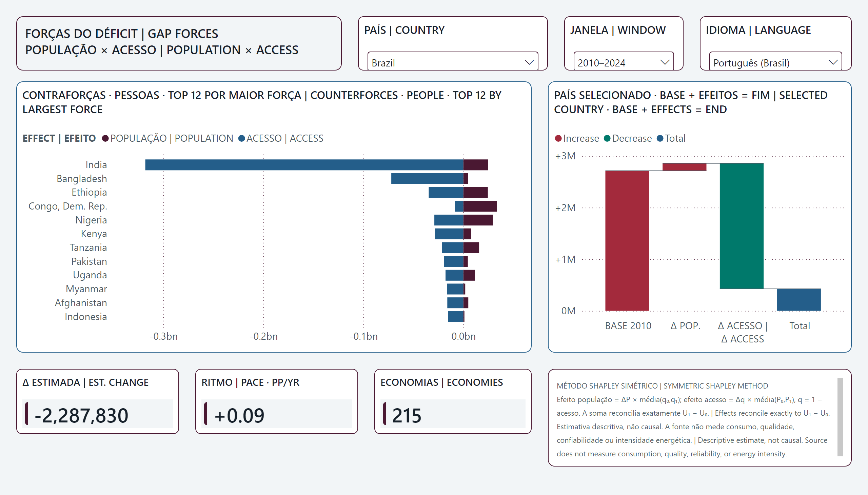This screenshot has height=495, width=868.
Task: Click Uganda's dark population bar
Action: [469, 275]
